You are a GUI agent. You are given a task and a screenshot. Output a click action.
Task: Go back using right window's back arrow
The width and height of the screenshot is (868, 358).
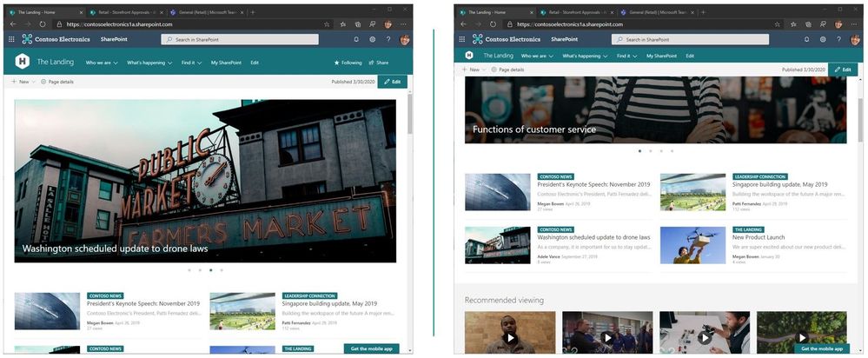pyautogui.click(x=464, y=24)
